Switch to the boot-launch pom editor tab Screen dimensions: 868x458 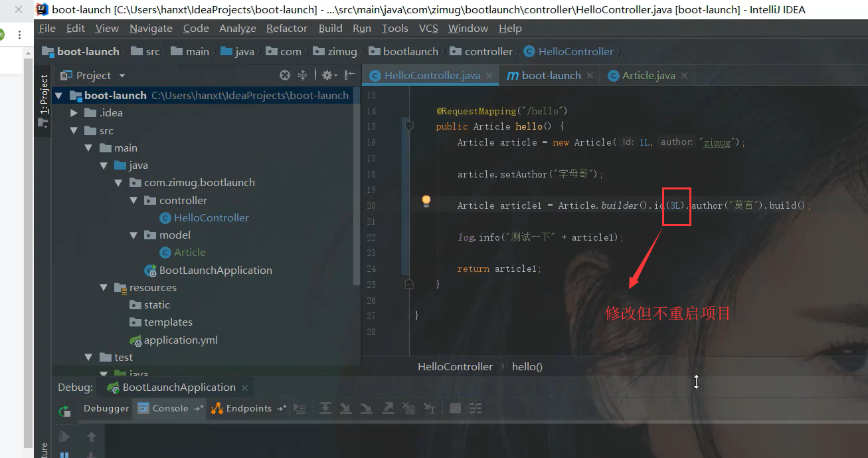click(x=551, y=75)
